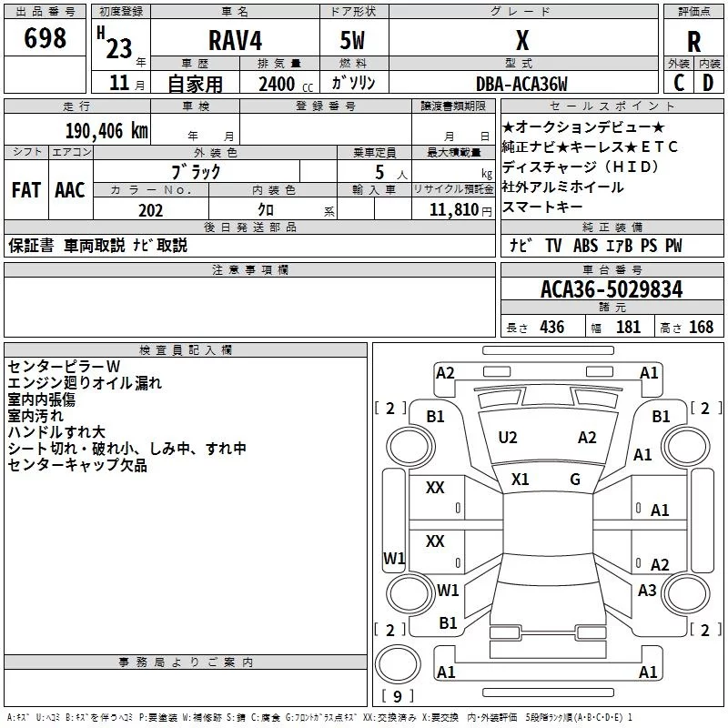The height and width of the screenshot is (728, 728).
Task: Click first registration year 23
Action: coord(119,48)
